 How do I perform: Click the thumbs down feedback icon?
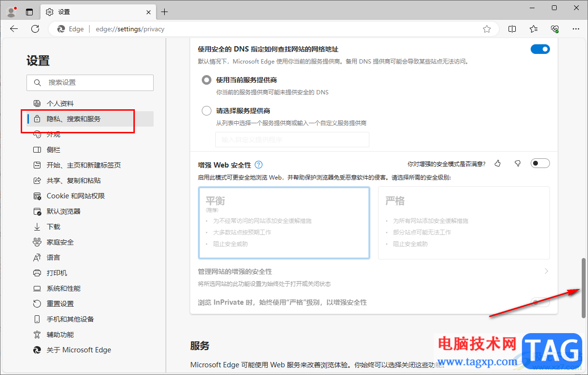coord(518,164)
